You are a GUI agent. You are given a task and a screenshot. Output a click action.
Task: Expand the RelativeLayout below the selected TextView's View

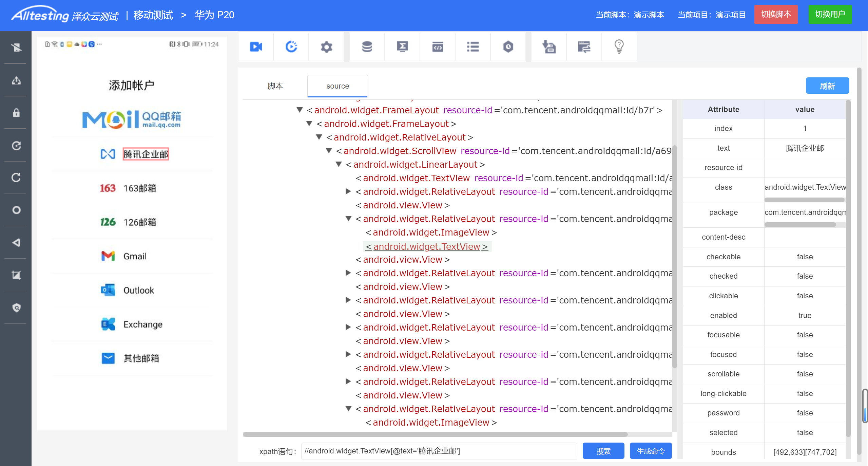click(348, 273)
